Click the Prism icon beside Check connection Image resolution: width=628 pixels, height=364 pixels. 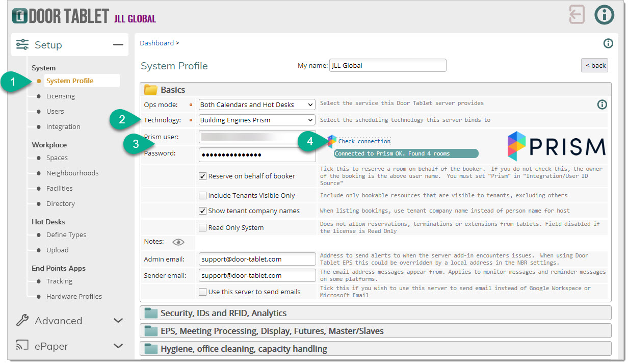[x=332, y=141]
